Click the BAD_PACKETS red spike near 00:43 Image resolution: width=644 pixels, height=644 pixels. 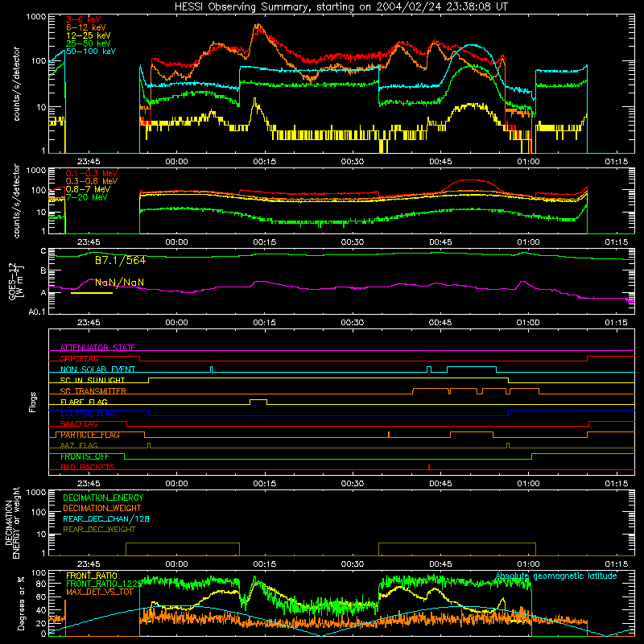pos(429,467)
